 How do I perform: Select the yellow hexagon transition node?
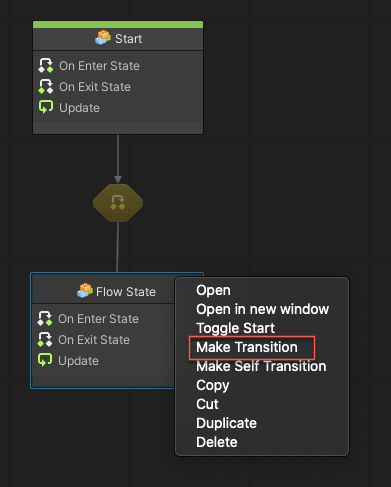(118, 203)
